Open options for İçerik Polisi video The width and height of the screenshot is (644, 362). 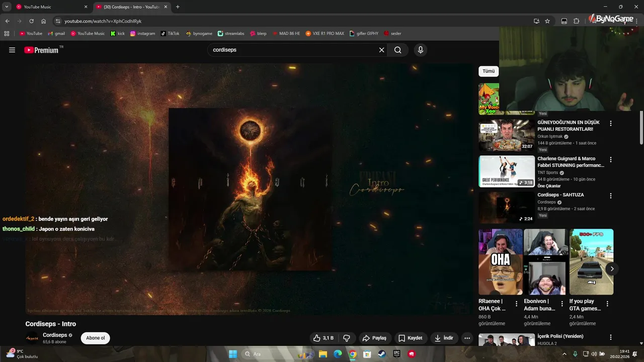tap(611, 337)
